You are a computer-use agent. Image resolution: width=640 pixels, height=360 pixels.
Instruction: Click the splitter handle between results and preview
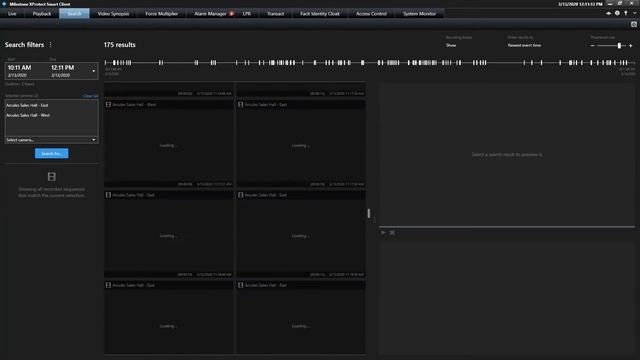[369, 213]
